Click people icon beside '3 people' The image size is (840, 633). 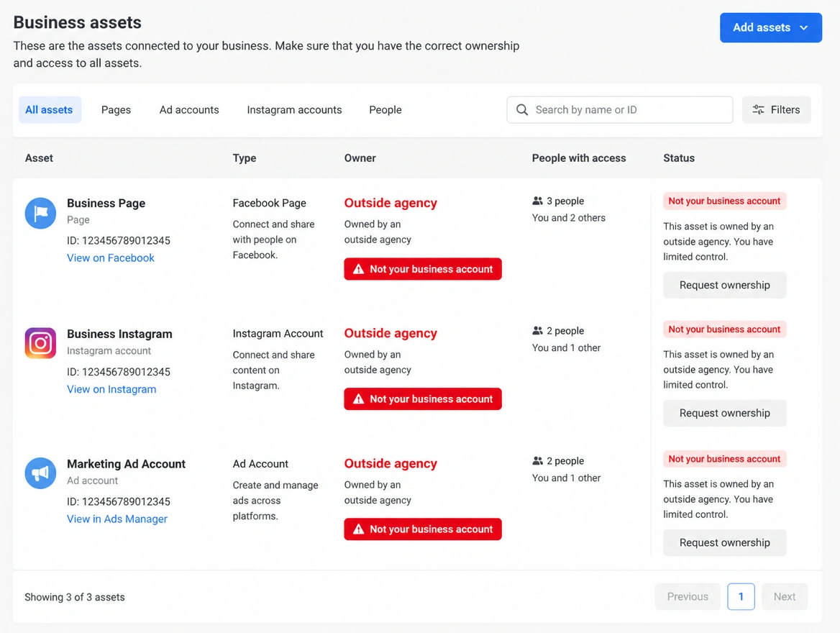537,201
